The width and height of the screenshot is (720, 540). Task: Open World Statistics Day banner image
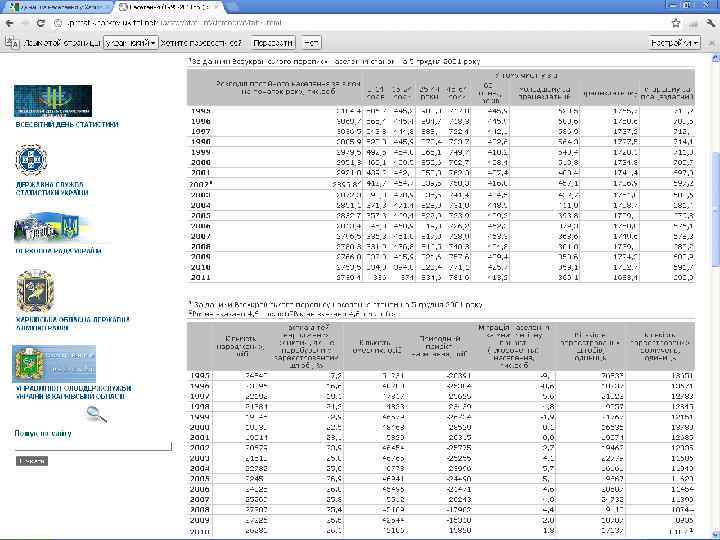(x=53, y=101)
